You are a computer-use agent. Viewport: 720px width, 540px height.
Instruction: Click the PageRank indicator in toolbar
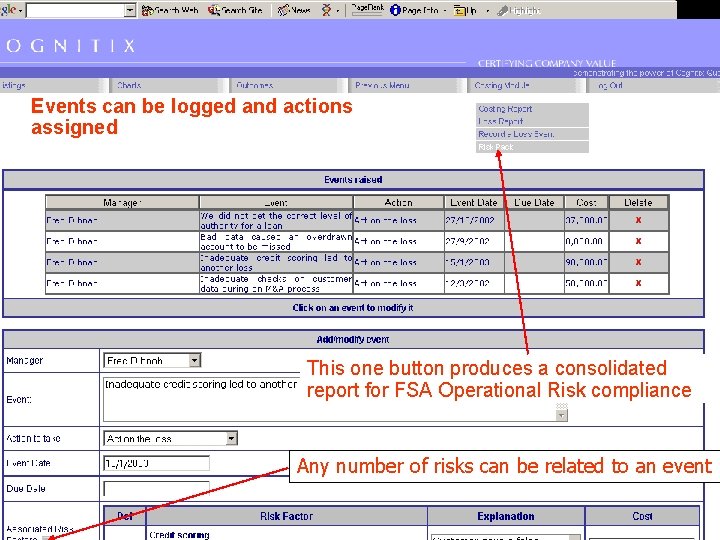(367, 9)
